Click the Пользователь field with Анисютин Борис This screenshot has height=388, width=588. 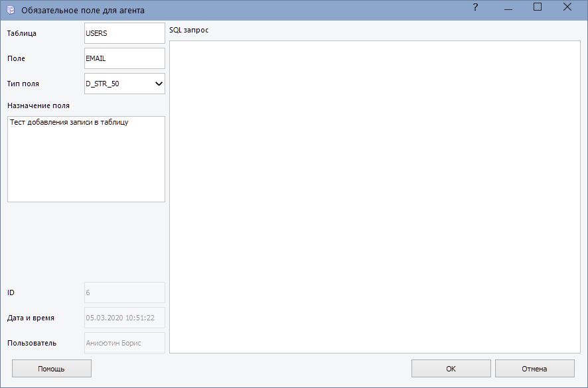124,343
